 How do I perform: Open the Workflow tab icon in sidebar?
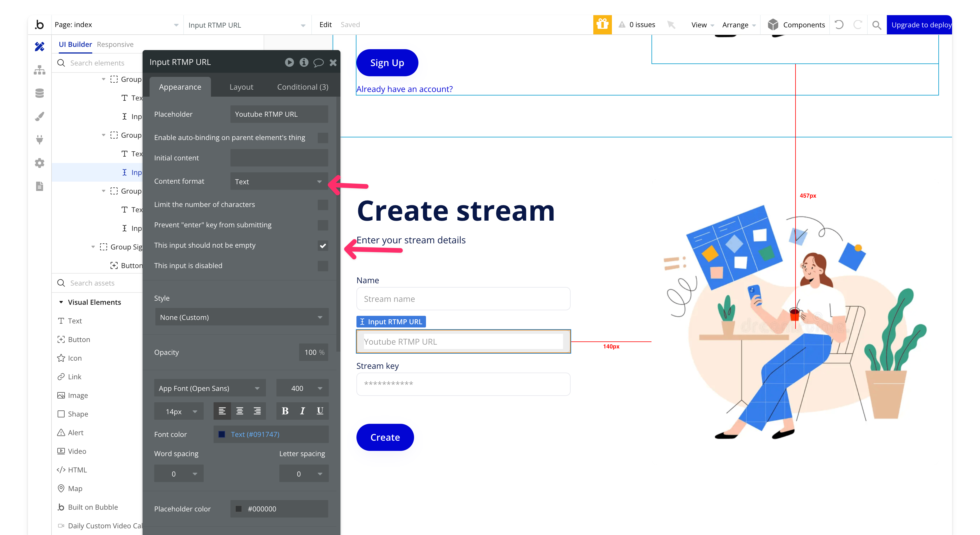tap(40, 70)
